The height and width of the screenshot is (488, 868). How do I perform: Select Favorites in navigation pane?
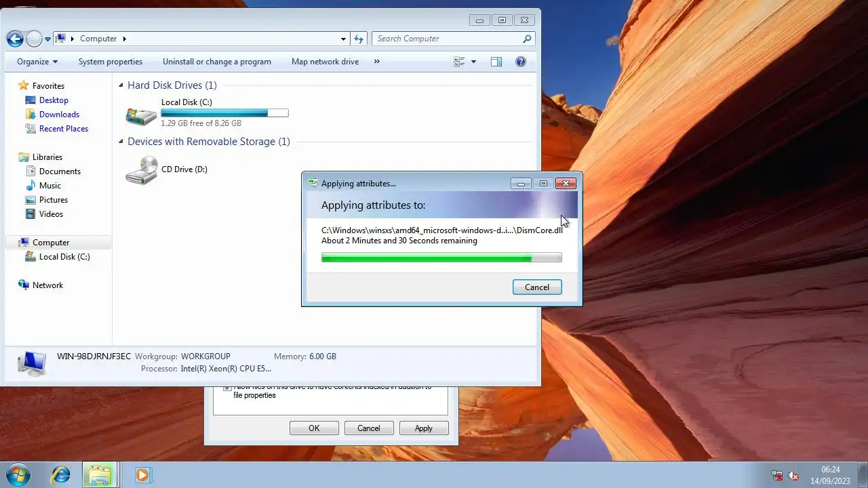pos(48,86)
